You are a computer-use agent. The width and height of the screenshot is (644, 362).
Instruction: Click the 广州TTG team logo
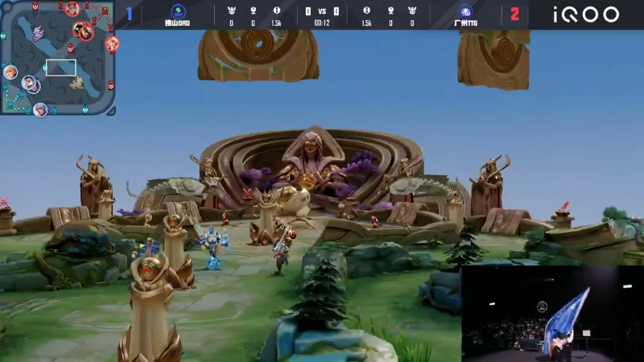(465, 11)
